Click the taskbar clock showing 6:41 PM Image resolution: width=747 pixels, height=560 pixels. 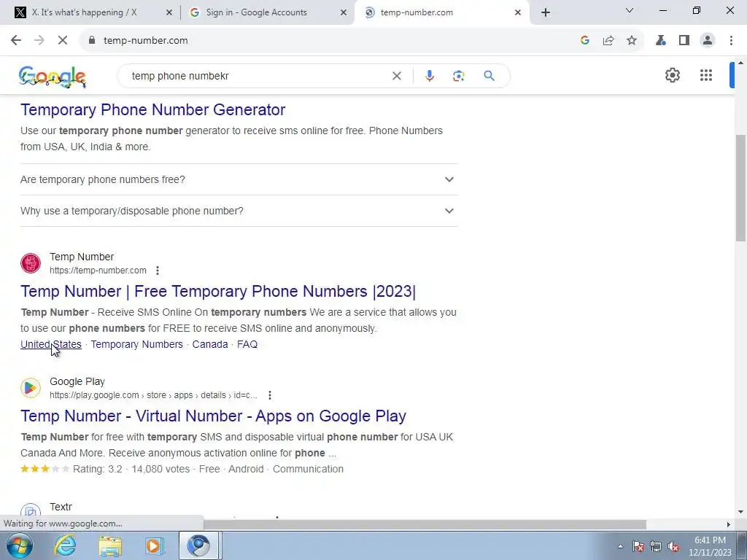(x=710, y=546)
